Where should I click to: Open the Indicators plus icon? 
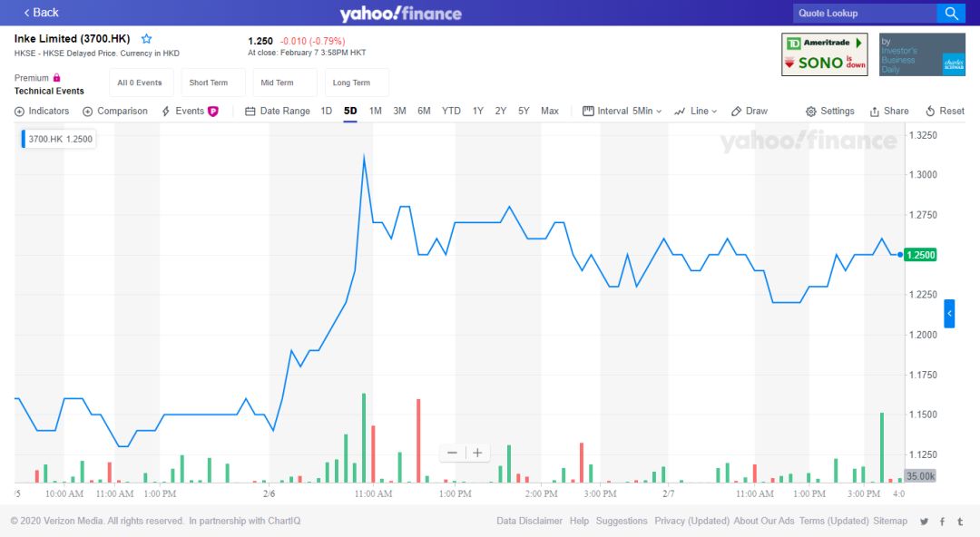19,112
